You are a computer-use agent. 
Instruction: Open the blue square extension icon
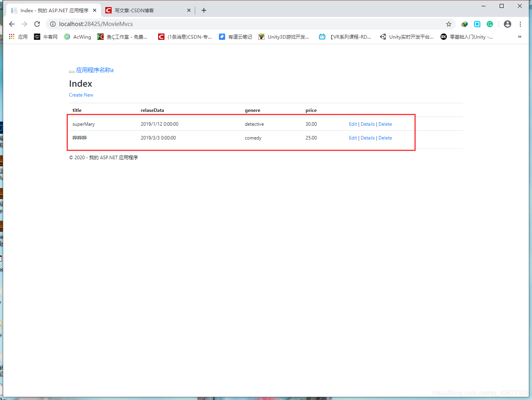pos(477,24)
